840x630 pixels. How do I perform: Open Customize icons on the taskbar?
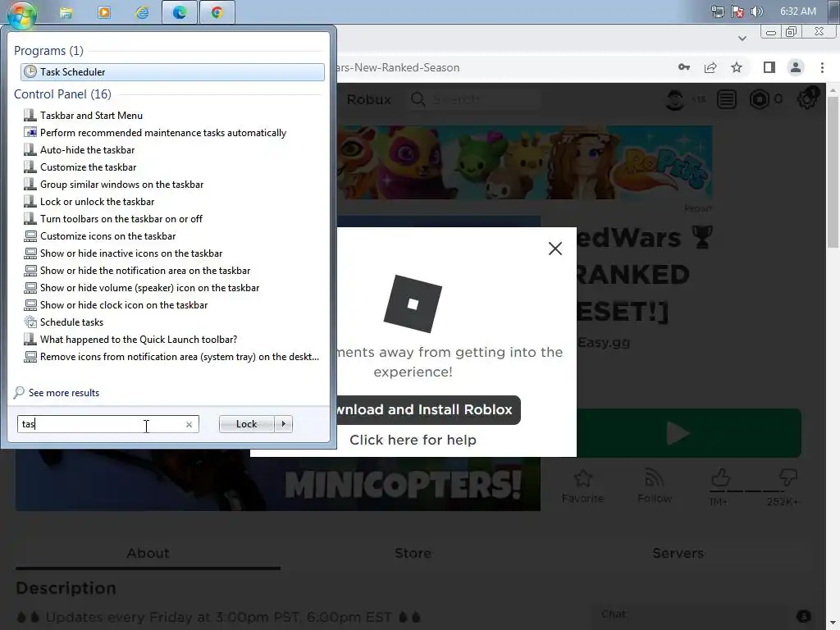point(107,235)
